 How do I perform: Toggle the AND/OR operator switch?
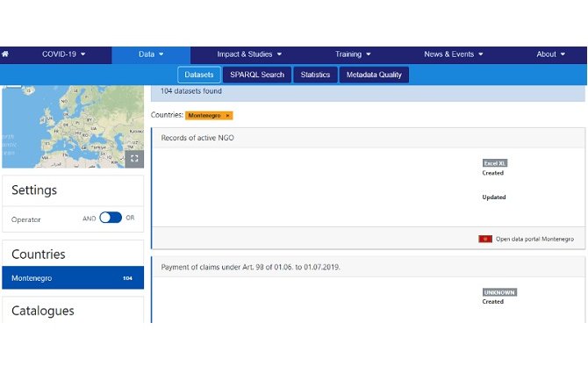click(111, 218)
